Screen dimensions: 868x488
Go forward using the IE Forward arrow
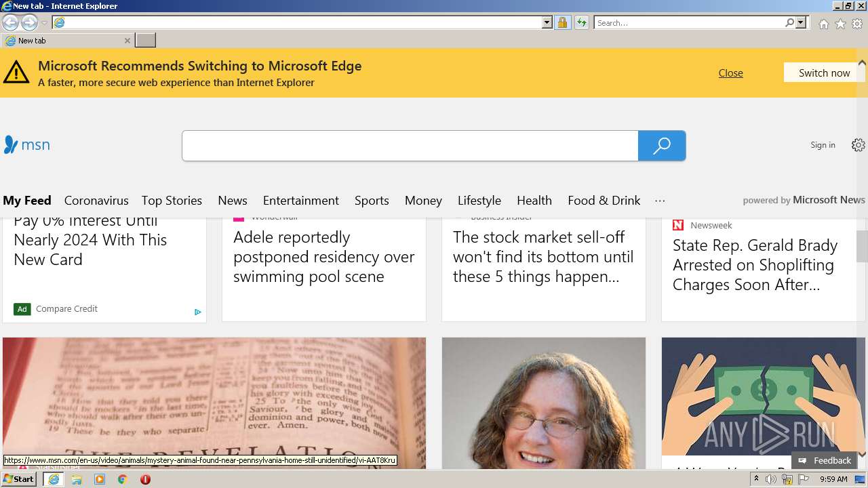coord(29,22)
